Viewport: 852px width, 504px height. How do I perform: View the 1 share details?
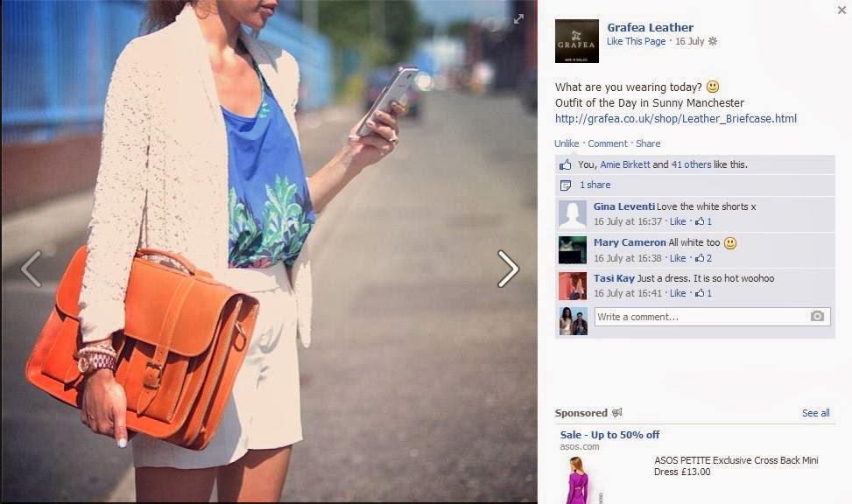[x=595, y=185]
